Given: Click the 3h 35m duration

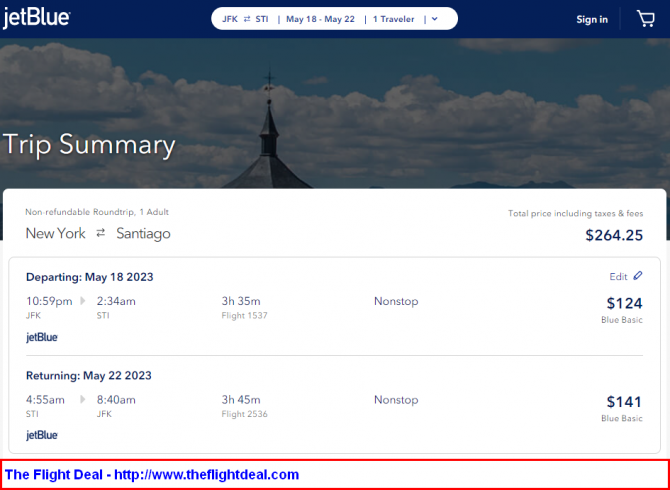Looking at the screenshot, I should pyautogui.click(x=241, y=301).
